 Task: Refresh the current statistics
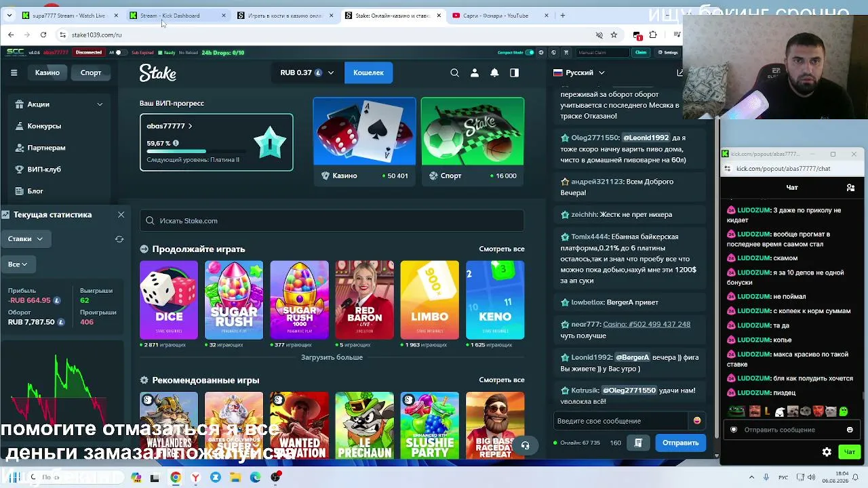click(x=119, y=239)
